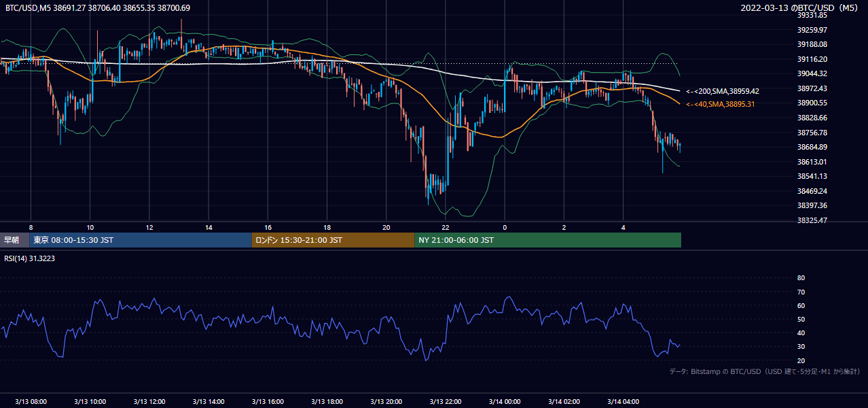Click price axis value 38900.55
This screenshot has width=868, height=408.
[x=812, y=103]
